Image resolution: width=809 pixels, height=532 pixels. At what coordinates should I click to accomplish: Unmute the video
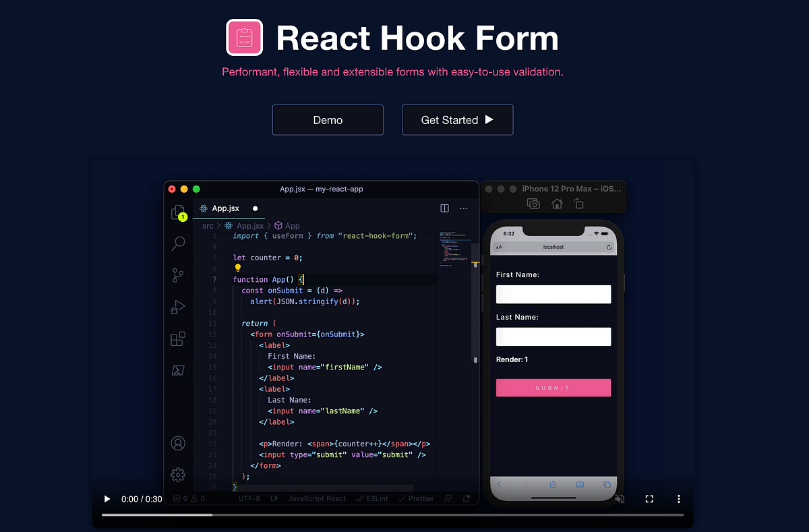[620, 499]
